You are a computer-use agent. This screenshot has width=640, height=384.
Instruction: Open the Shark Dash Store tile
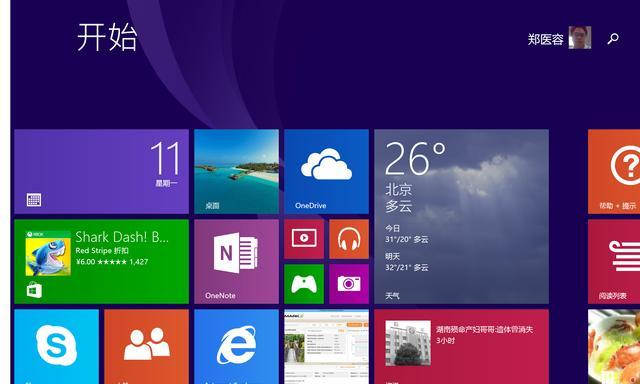pyautogui.click(x=101, y=262)
